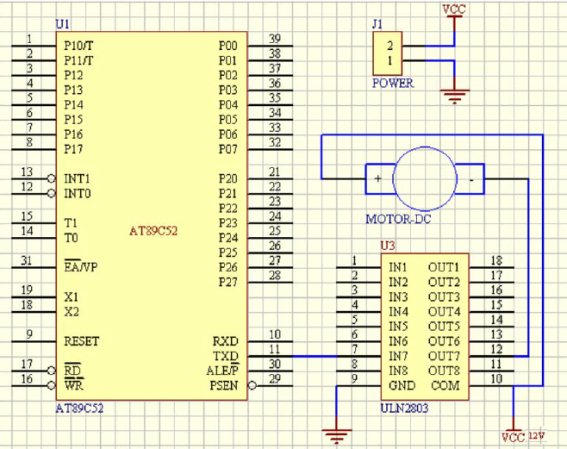Select the P00 pin 39 line

(x=270, y=46)
